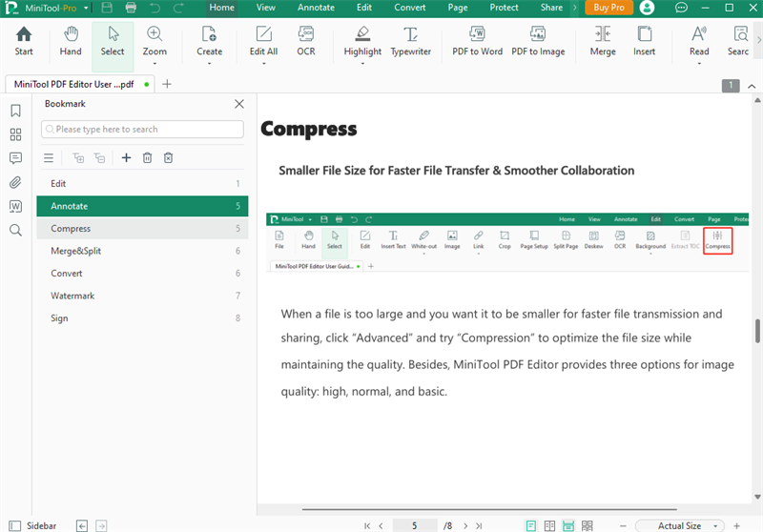Screen dimensions: 763x532
Task: Go to the previous page
Action: (381, 525)
